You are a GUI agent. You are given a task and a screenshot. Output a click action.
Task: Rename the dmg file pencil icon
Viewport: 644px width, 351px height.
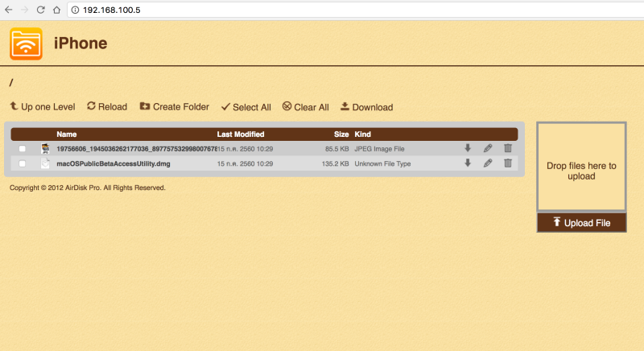click(488, 163)
